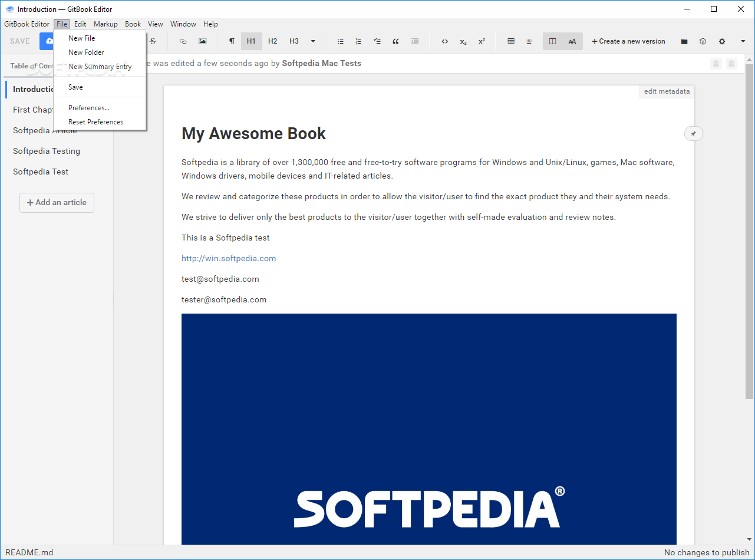Screen dimensions: 755x560
Task: Apply strikethrough formatting from the toolbar
Action: click(153, 41)
